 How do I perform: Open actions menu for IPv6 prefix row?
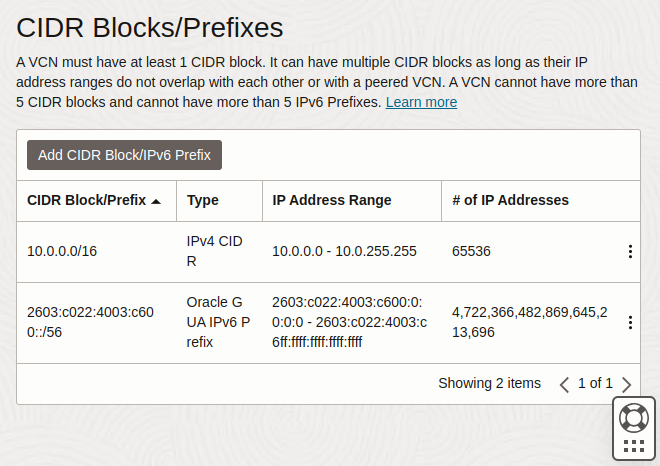click(x=630, y=322)
